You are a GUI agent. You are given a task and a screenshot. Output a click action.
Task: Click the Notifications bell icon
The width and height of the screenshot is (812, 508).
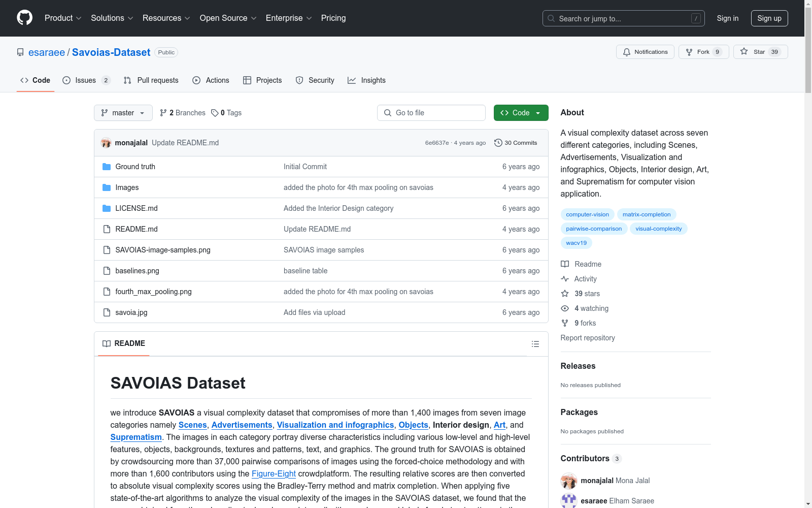626,52
